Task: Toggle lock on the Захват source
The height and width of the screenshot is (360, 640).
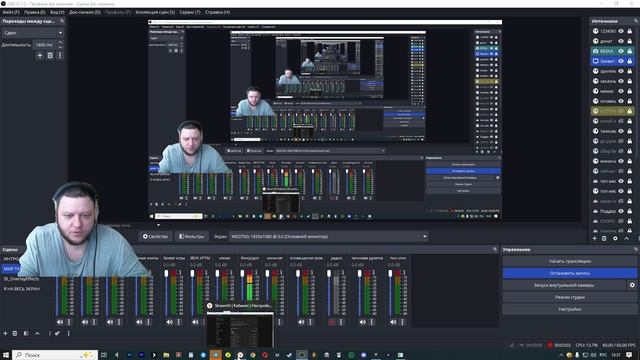Action: coord(630,61)
